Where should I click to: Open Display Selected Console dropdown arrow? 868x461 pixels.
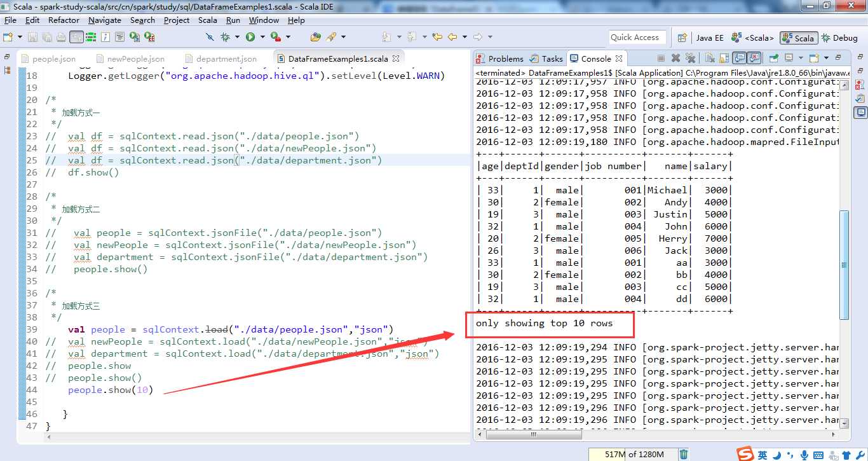pos(801,58)
